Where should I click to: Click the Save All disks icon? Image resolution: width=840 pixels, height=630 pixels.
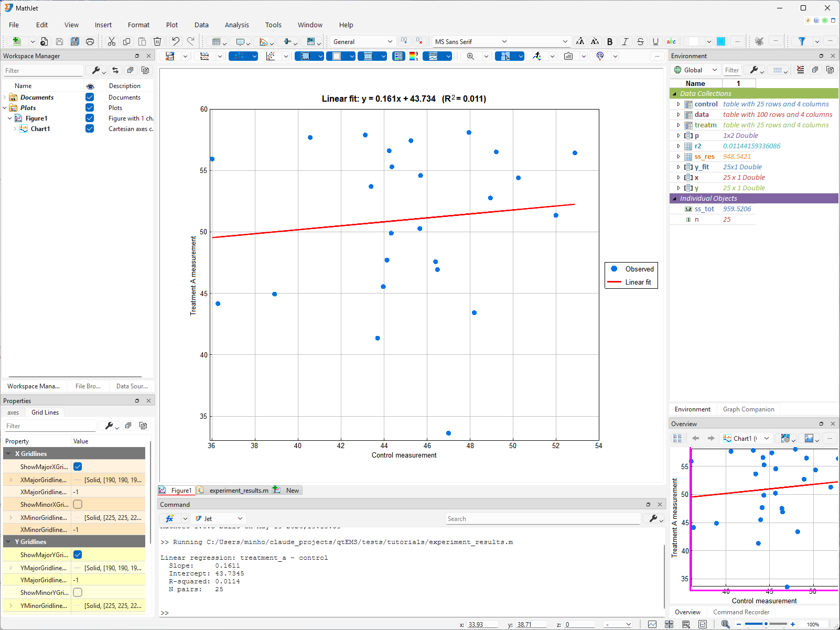[x=75, y=41]
